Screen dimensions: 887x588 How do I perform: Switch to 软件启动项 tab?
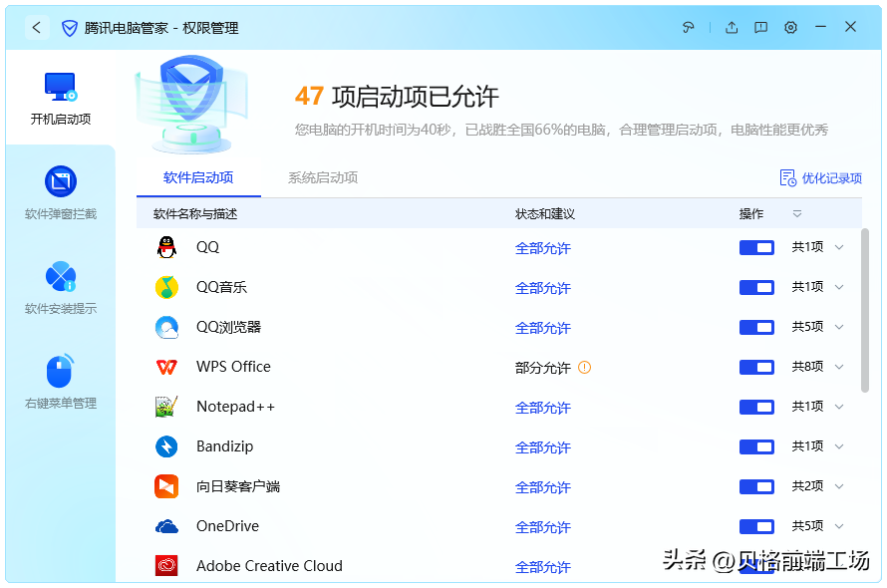[198, 177]
